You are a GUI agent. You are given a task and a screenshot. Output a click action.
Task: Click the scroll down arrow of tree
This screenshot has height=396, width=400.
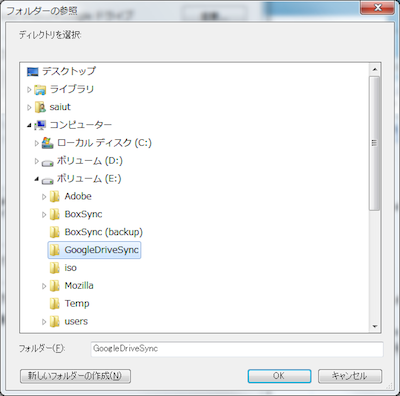pyautogui.click(x=375, y=326)
